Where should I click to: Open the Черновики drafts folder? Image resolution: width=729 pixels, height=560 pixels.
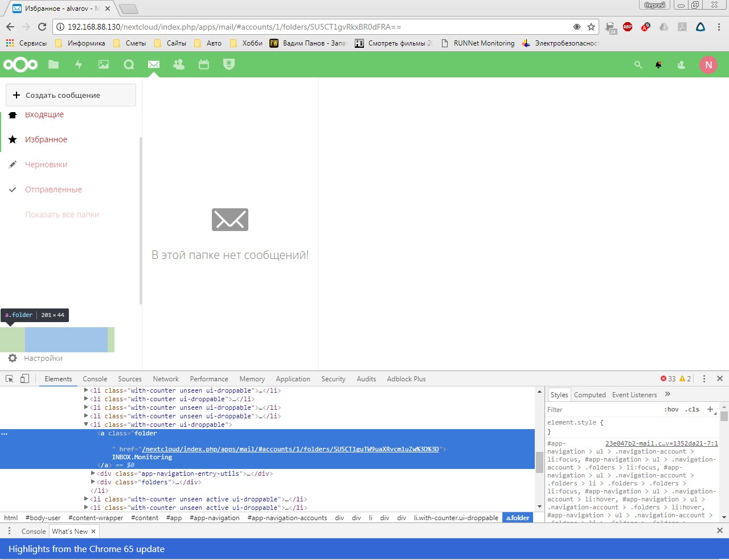pos(46,164)
